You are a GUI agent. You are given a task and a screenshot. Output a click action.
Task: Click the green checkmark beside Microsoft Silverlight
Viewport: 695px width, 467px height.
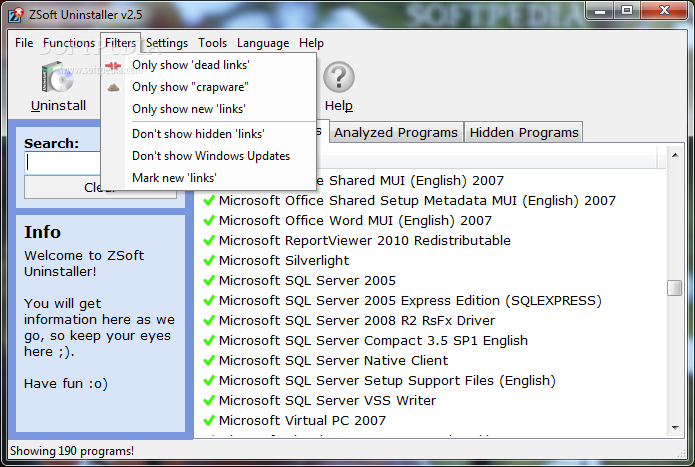[209, 261]
